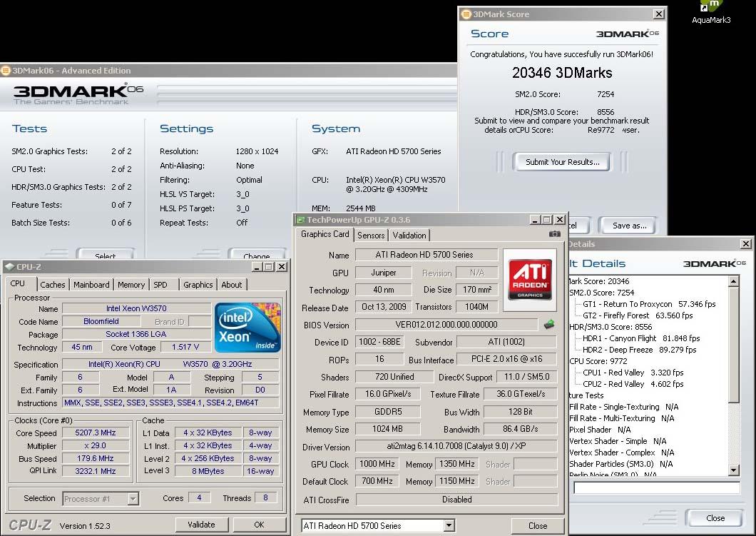756x536 pixels.
Task: Click the Change button under Settings
Action: [x=257, y=254]
